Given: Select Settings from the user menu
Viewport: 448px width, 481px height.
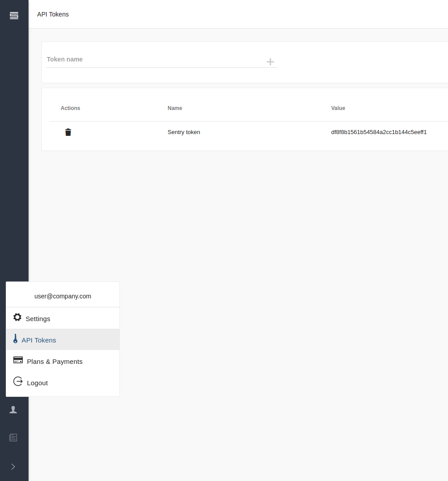Looking at the screenshot, I should (x=38, y=318).
